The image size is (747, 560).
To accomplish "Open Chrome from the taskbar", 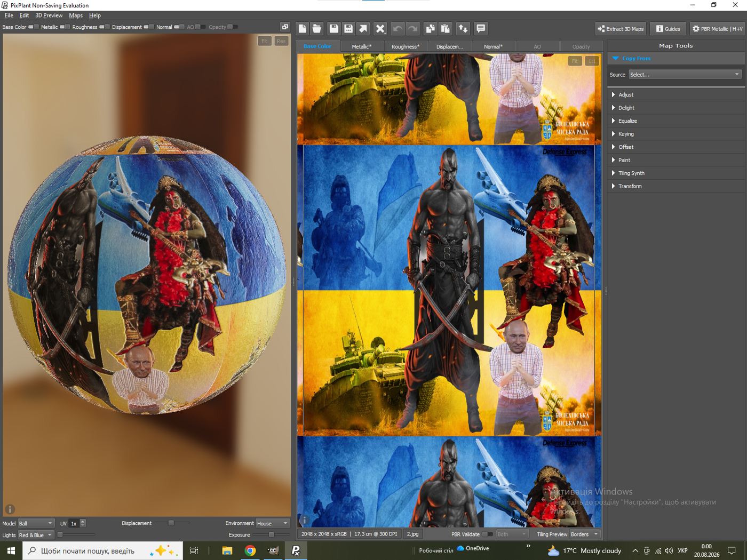I will 250,550.
